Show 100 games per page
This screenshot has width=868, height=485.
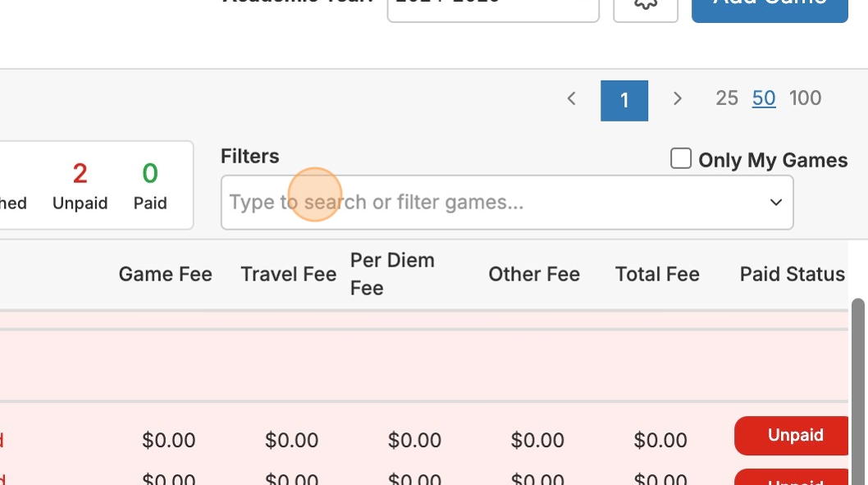point(805,98)
